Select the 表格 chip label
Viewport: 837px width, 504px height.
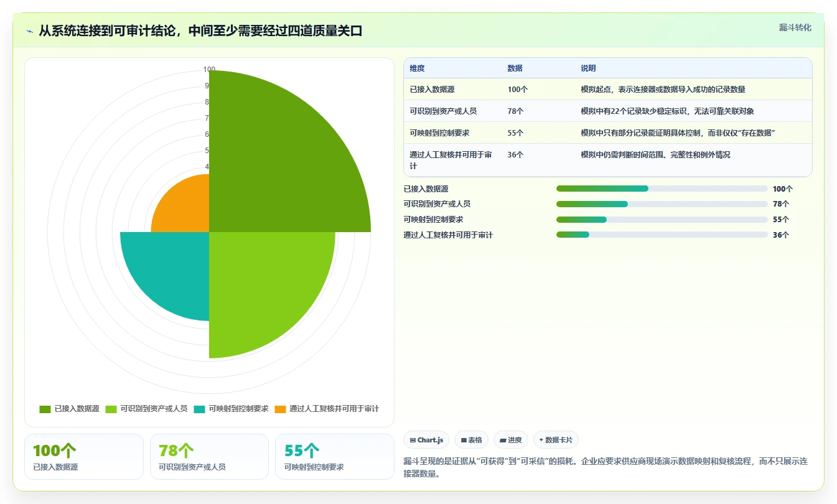[x=475, y=440]
